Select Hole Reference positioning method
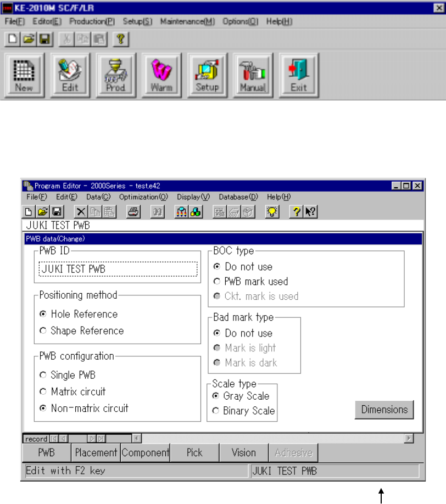This screenshot has height=504, width=446. 79,314
